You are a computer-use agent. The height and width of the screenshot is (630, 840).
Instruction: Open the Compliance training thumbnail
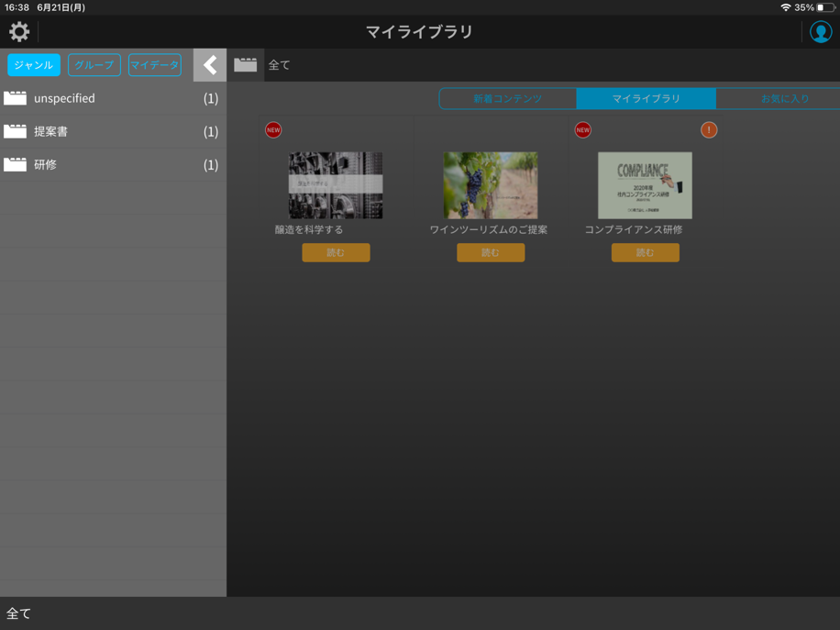645,185
